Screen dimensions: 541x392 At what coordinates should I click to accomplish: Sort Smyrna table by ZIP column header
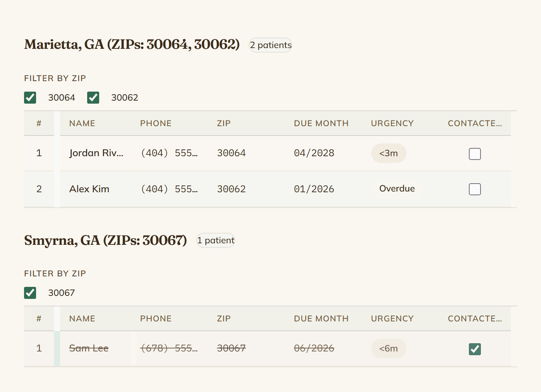pos(224,319)
